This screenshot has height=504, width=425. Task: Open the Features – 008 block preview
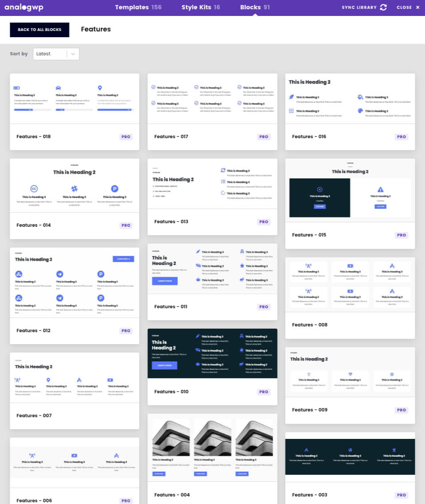(350, 284)
